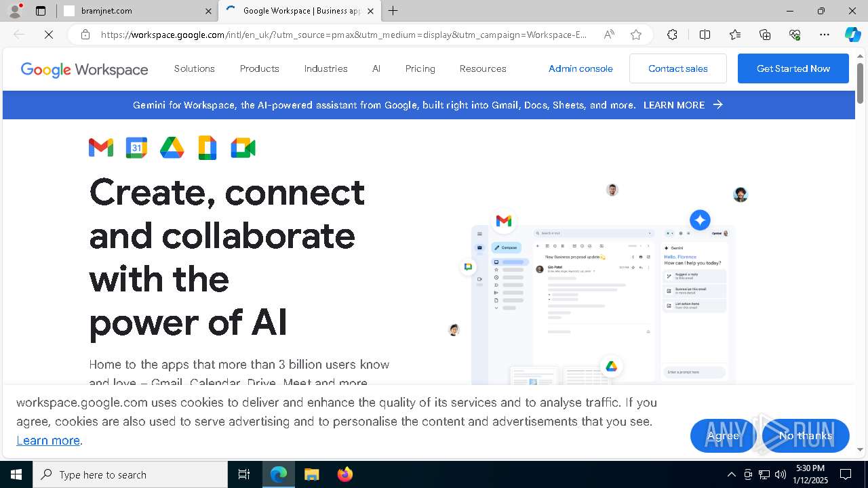Open the notification center icon
The width and height of the screenshot is (868, 488).
click(x=846, y=474)
